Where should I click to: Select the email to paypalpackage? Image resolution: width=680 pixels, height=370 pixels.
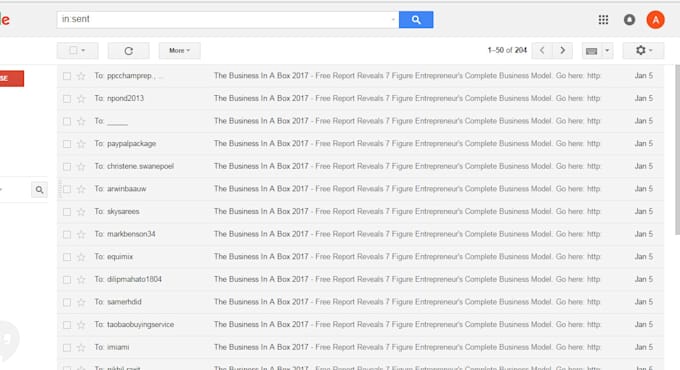pos(67,144)
